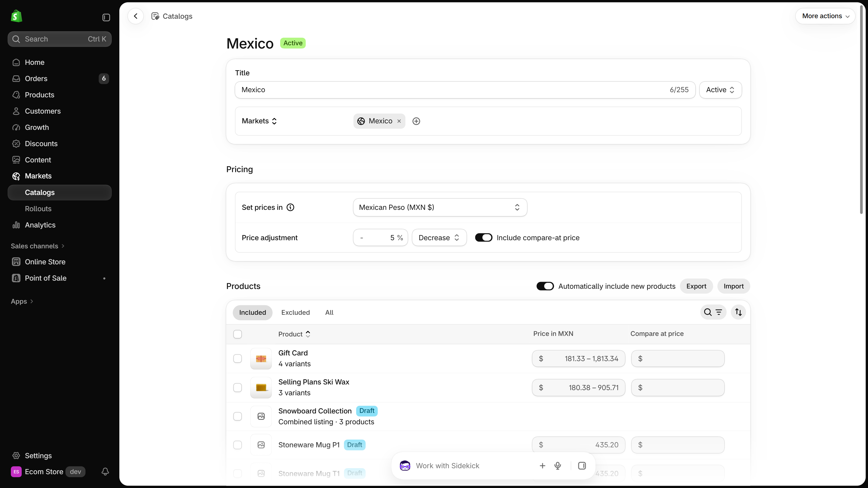This screenshot has width=868, height=488.
Task: Click the Analytics bar chart icon
Action: pyautogui.click(x=16, y=225)
